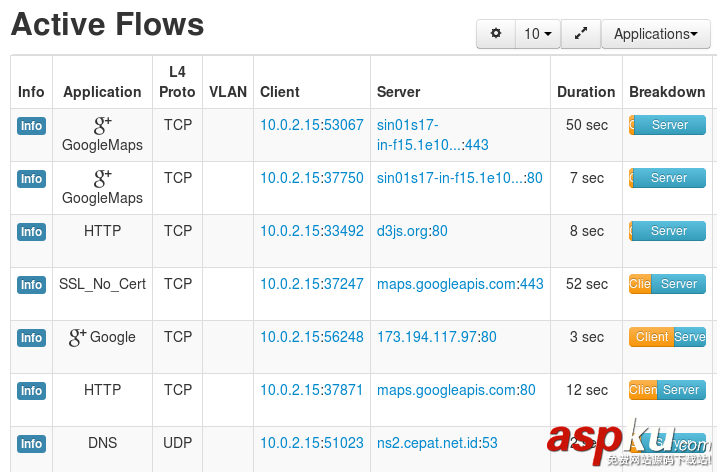Expand the Applications filter dropdown

coord(655,34)
